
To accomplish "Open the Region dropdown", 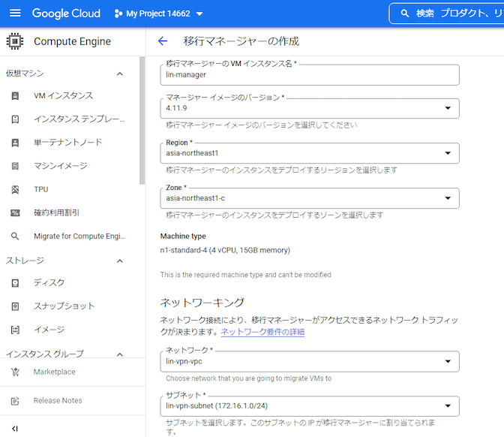I will point(448,153).
